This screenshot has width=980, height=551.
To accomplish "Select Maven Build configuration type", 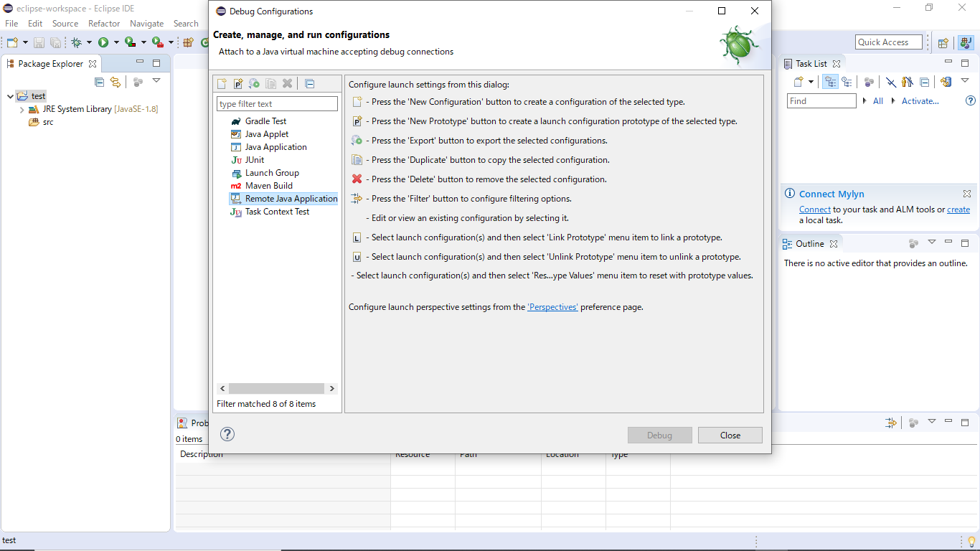I will pos(268,186).
